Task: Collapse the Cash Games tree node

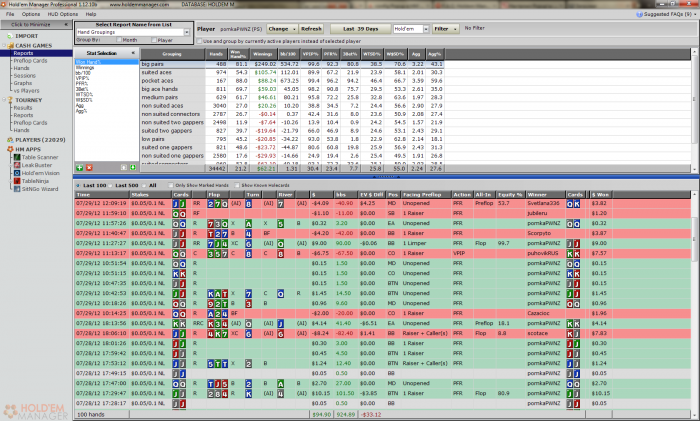Action: (x=4, y=46)
